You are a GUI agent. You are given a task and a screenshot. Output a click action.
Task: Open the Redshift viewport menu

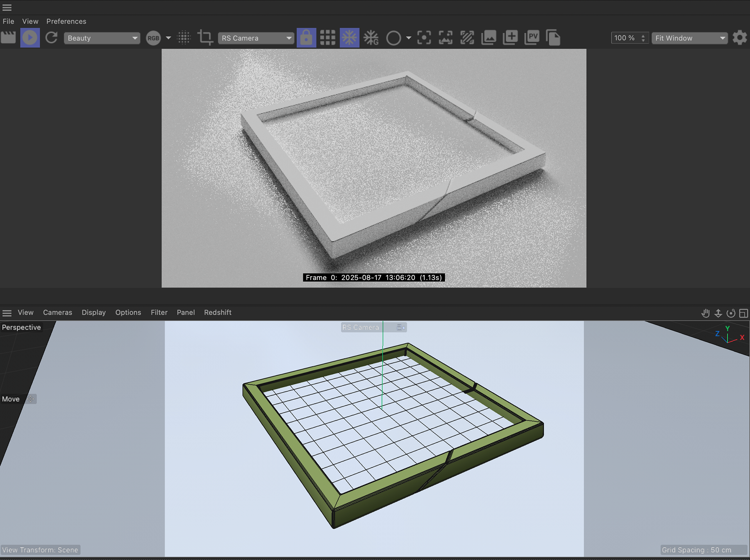(218, 313)
